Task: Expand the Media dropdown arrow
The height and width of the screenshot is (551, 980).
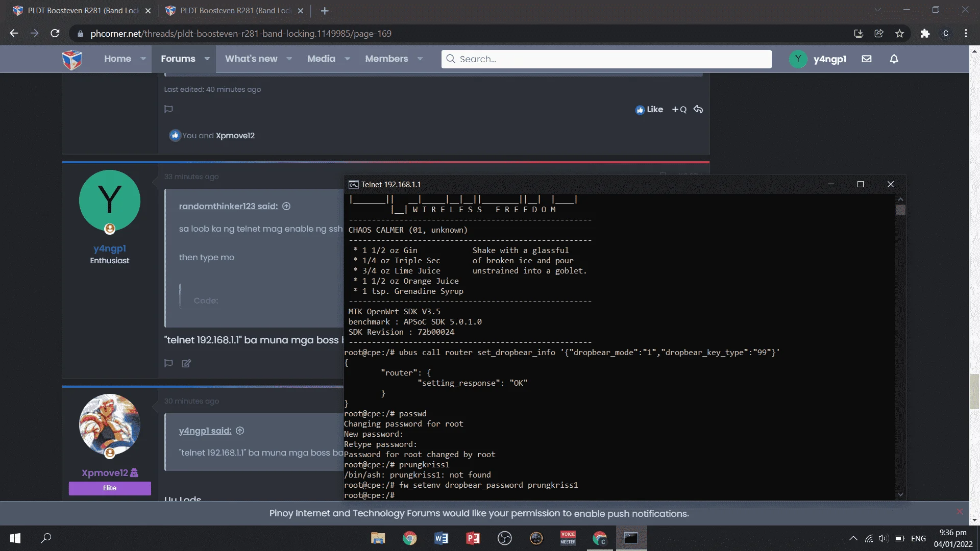Action: coord(347,59)
